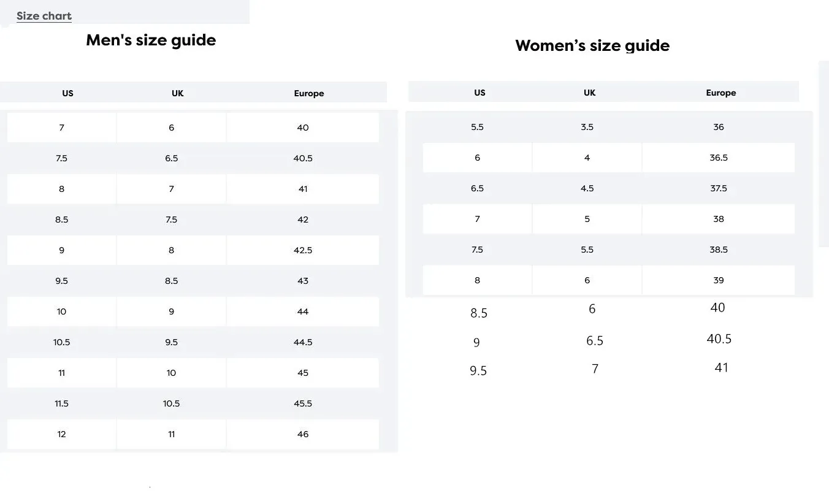Select the men's Europe column header
This screenshot has height=504, width=829.
point(308,93)
